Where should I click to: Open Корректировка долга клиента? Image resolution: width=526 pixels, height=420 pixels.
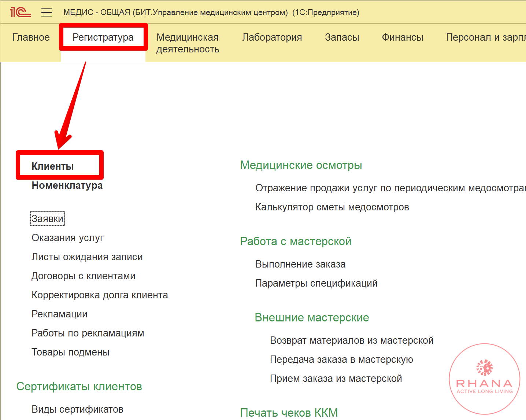pos(100,295)
